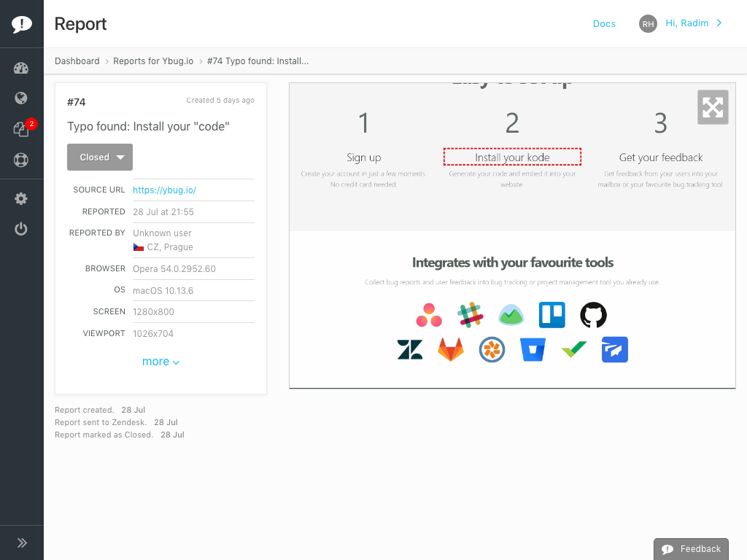747x560 pixels.
Task: Open the Closed status dropdown
Action: [100, 157]
